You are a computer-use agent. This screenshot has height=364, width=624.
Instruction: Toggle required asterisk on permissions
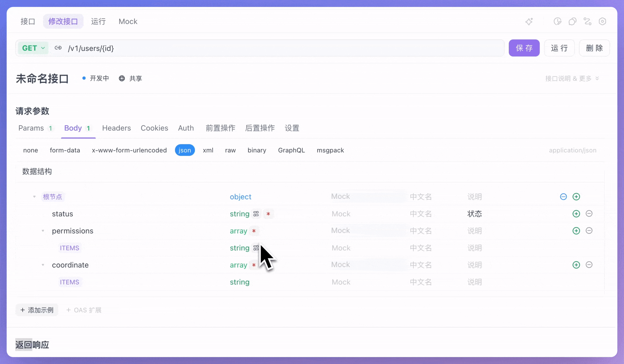tap(254, 231)
